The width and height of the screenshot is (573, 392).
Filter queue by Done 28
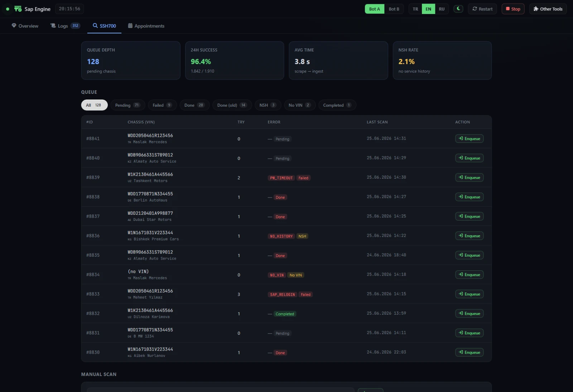pos(194,105)
